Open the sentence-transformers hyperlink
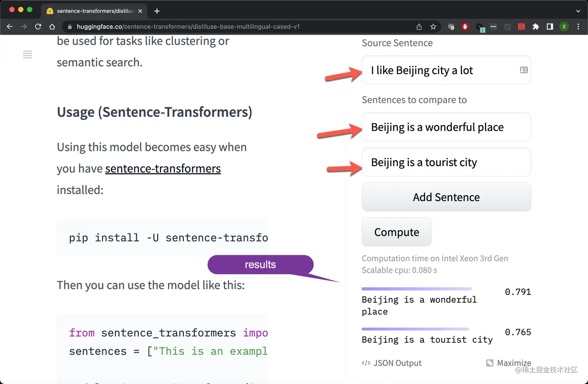 click(x=163, y=168)
